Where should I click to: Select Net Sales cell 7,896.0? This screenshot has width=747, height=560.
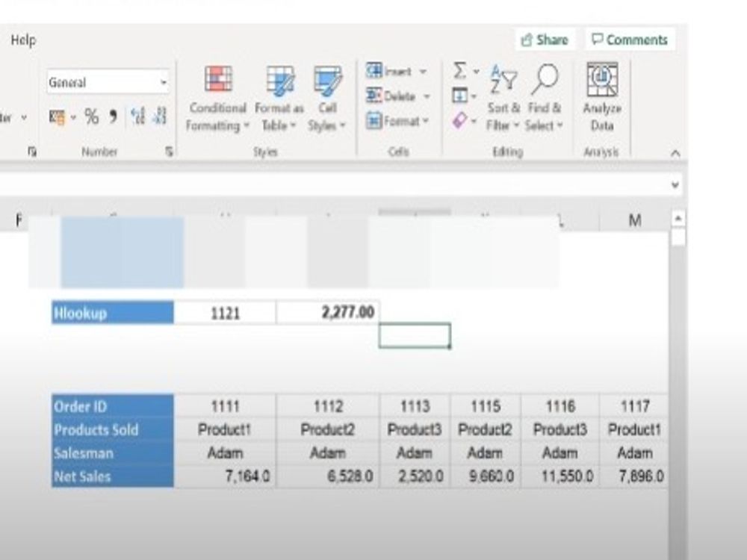click(x=634, y=476)
